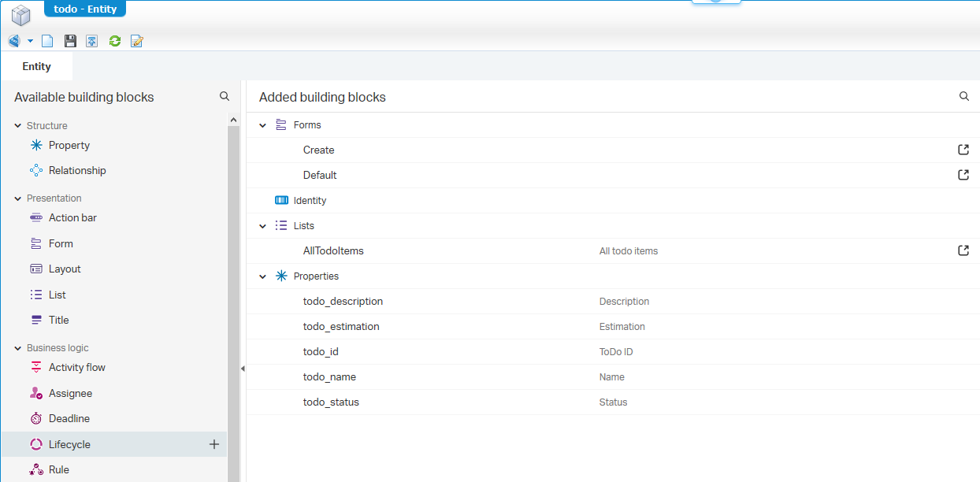
Task: Collapse the Lists group chevron
Action: (263, 226)
